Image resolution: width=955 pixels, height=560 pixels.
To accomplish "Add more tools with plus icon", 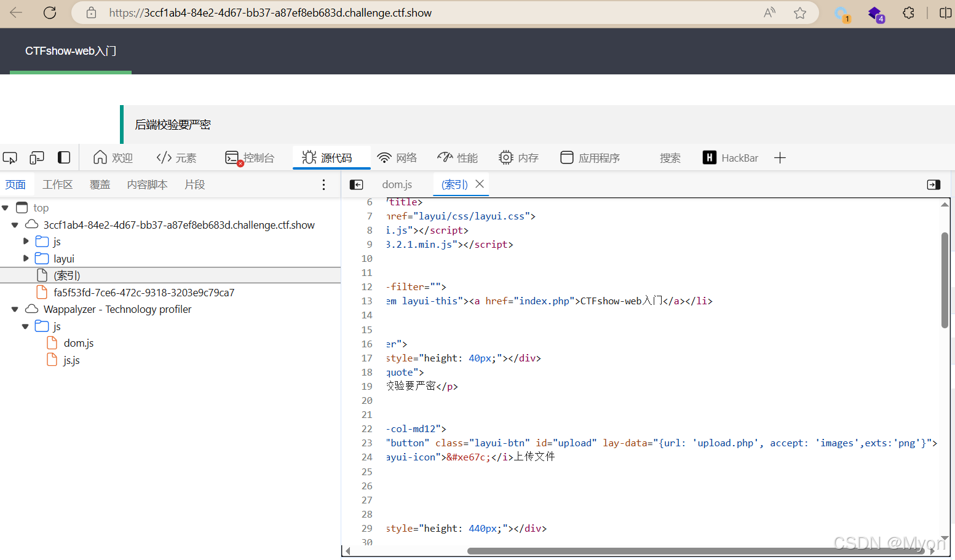I will click(x=780, y=158).
